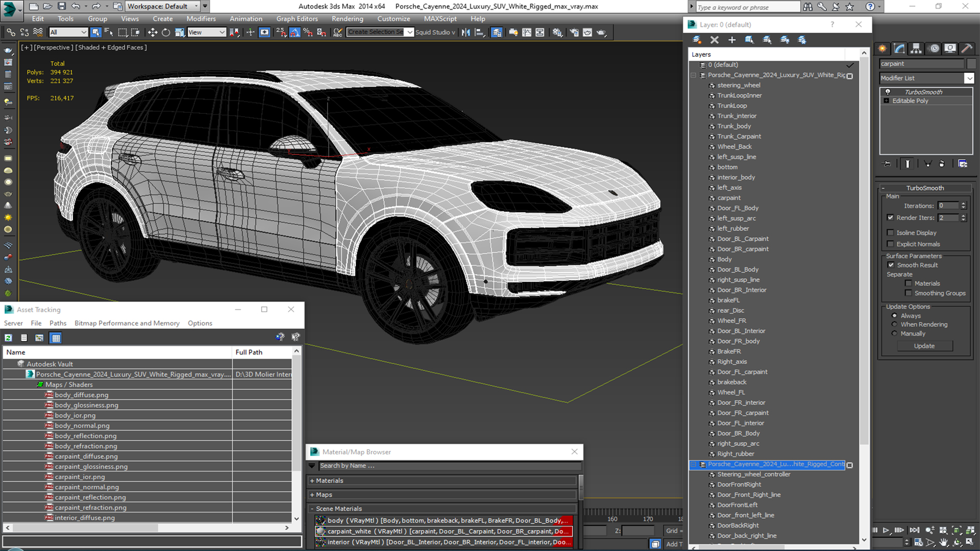Image resolution: width=980 pixels, height=551 pixels.
Task: Select the Move tool in main toolbar
Action: 153,32
